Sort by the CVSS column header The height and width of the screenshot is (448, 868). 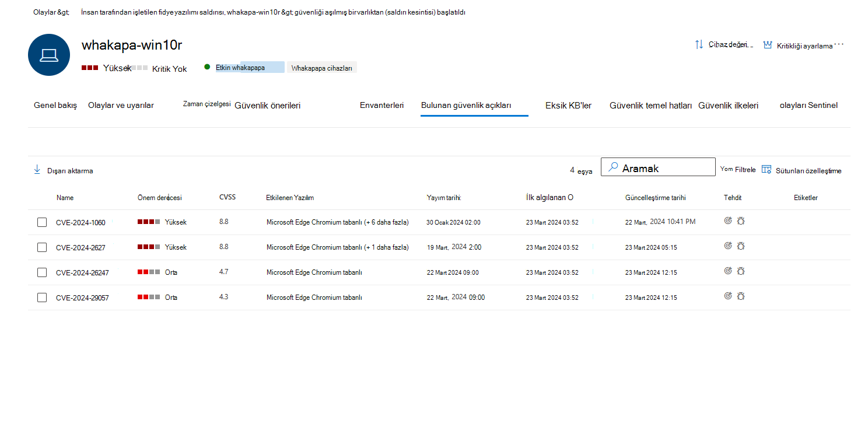228,197
